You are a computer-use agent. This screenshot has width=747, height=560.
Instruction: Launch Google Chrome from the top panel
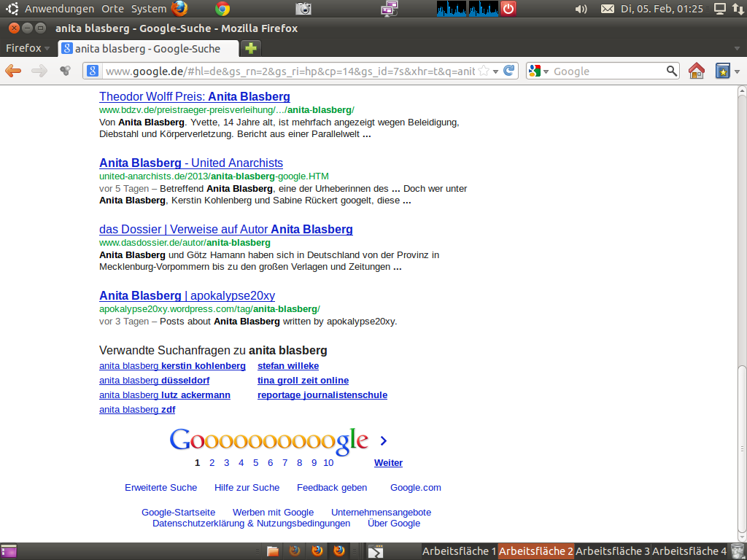tap(222, 9)
